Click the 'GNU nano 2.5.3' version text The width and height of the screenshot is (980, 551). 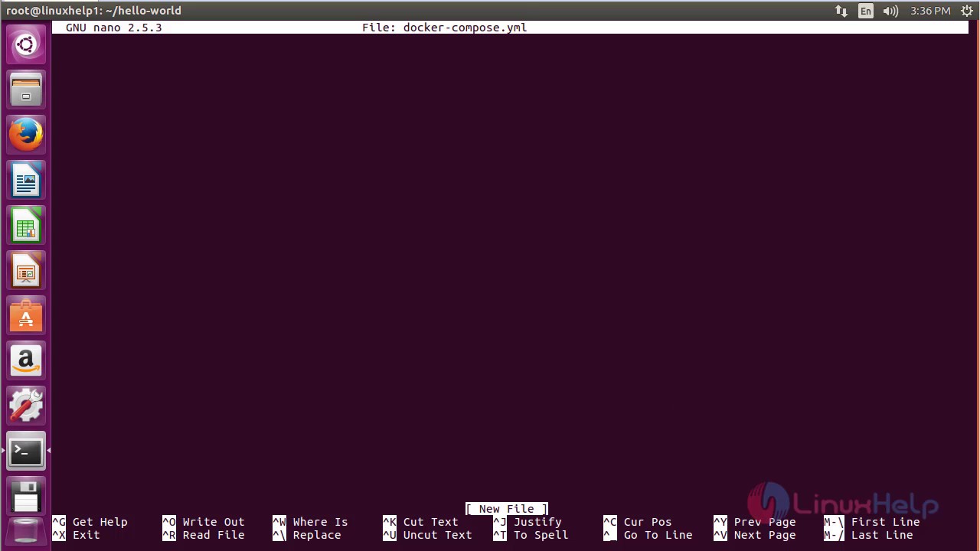coord(113,28)
